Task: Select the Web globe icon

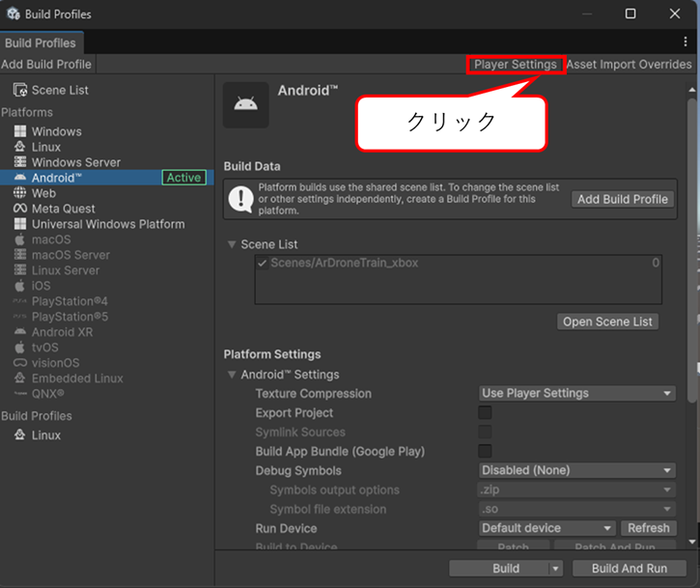Action: click(x=20, y=193)
